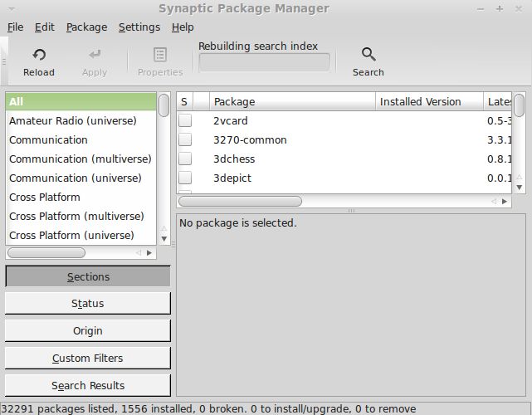Image resolution: width=532 pixels, height=415 pixels.
Task: Sort by Installed Version column header
Action: [x=429, y=101]
